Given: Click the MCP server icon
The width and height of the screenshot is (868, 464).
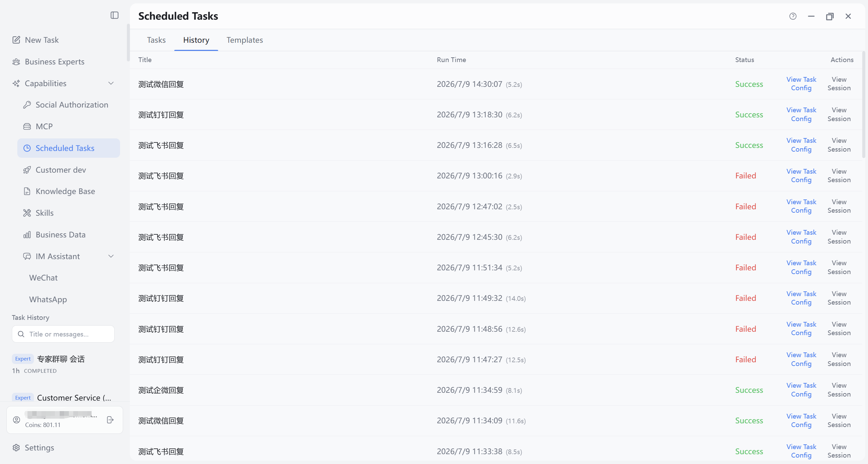Looking at the screenshot, I should click(x=27, y=127).
